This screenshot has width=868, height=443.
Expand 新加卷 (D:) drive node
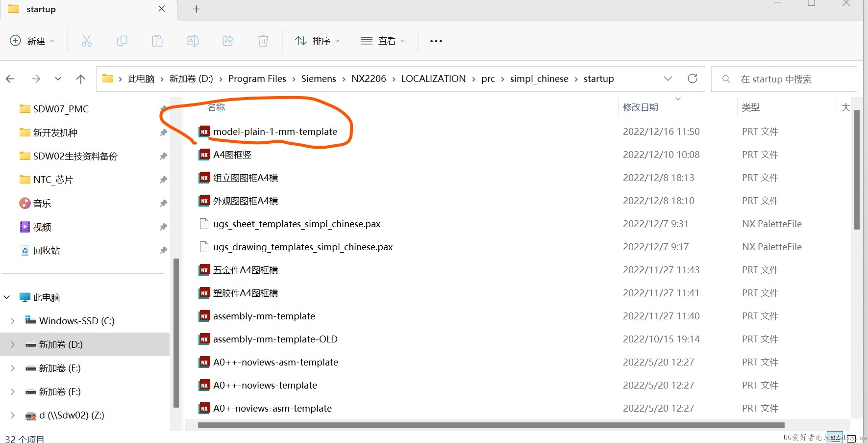coord(13,344)
